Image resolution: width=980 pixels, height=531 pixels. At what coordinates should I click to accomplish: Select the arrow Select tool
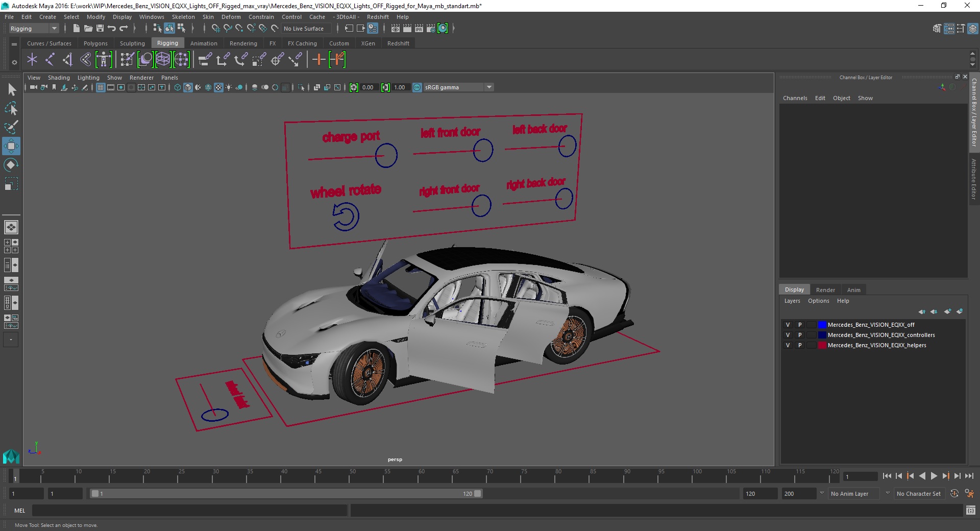11,90
